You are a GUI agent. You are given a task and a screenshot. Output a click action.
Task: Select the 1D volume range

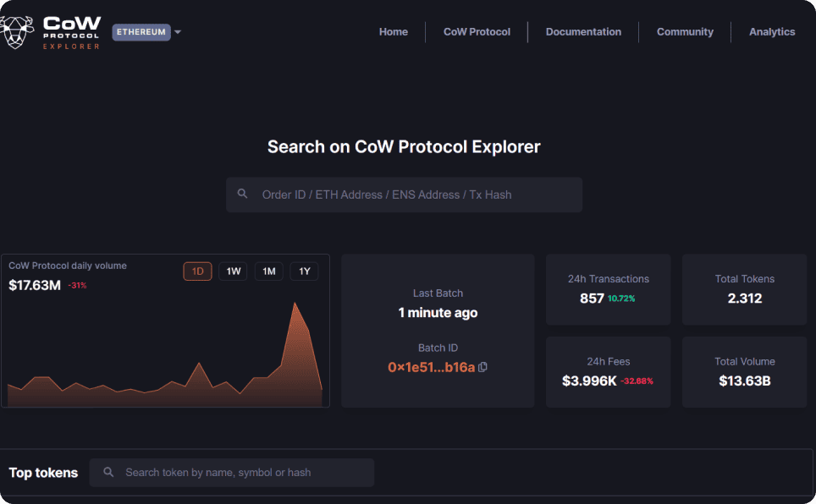[198, 271]
